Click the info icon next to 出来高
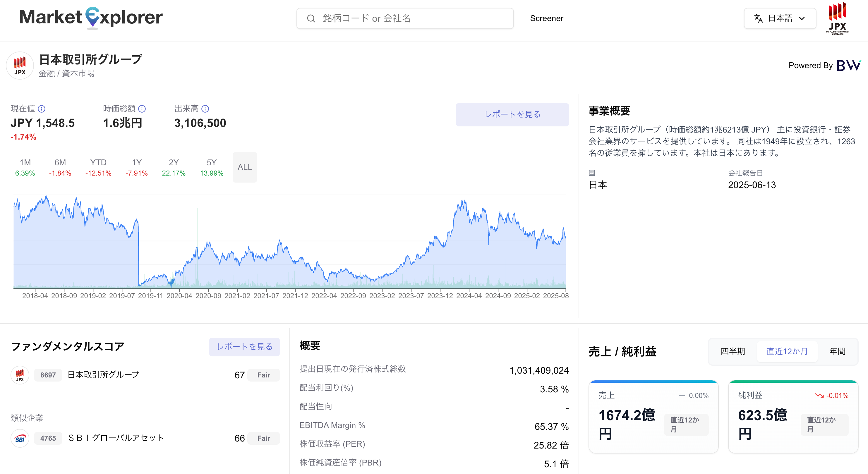Viewport: 868px width, 474px height. click(x=205, y=109)
